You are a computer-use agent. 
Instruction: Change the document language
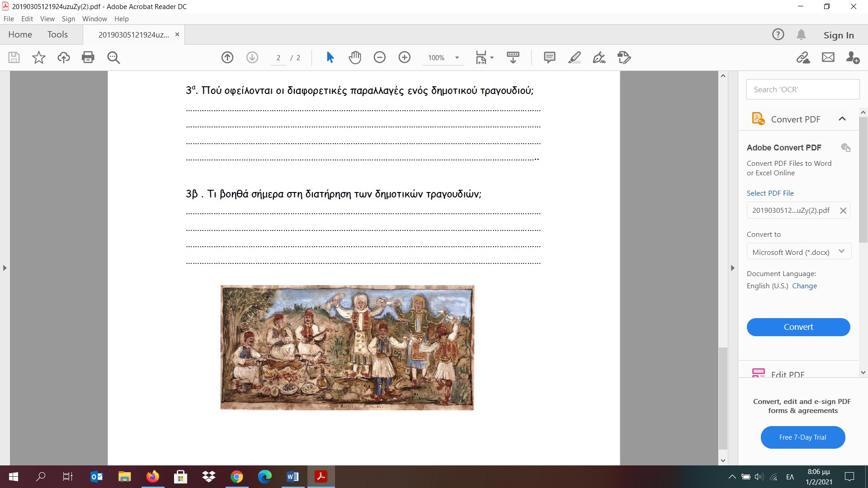[x=804, y=286]
